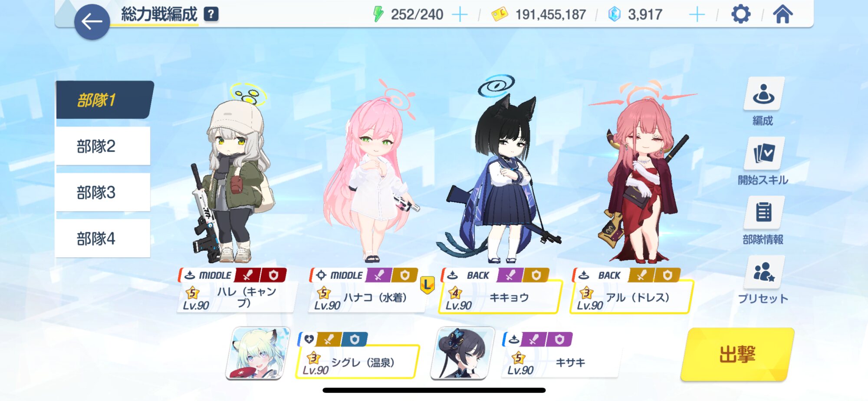Select the シグレ（温泉） portrait thumbnail
The image size is (868, 401).
tap(258, 353)
